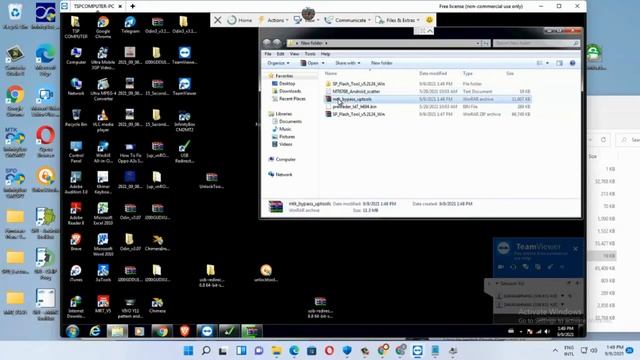This screenshot has width=640, height=360.
Task: Open TeamViewer from the remote taskbar
Action: tap(206, 331)
